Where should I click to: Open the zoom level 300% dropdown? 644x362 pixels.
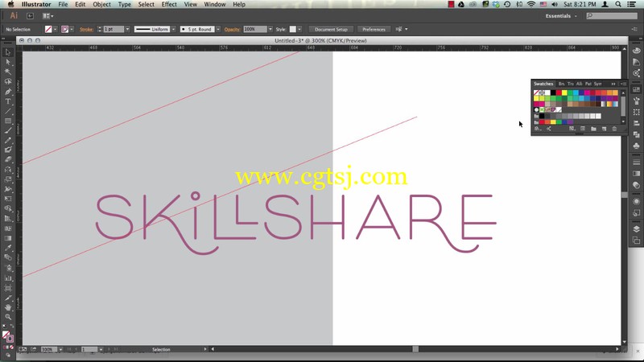pyautogui.click(x=61, y=350)
